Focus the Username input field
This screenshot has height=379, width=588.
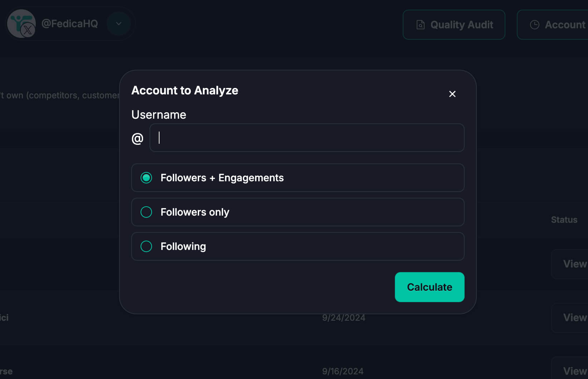(x=307, y=138)
